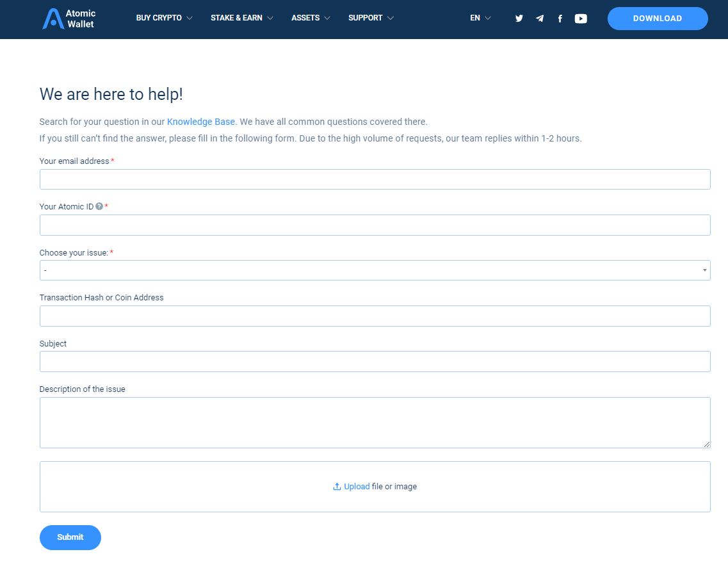Open the YouTube channel icon
The image size is (728, 561).
581,19
